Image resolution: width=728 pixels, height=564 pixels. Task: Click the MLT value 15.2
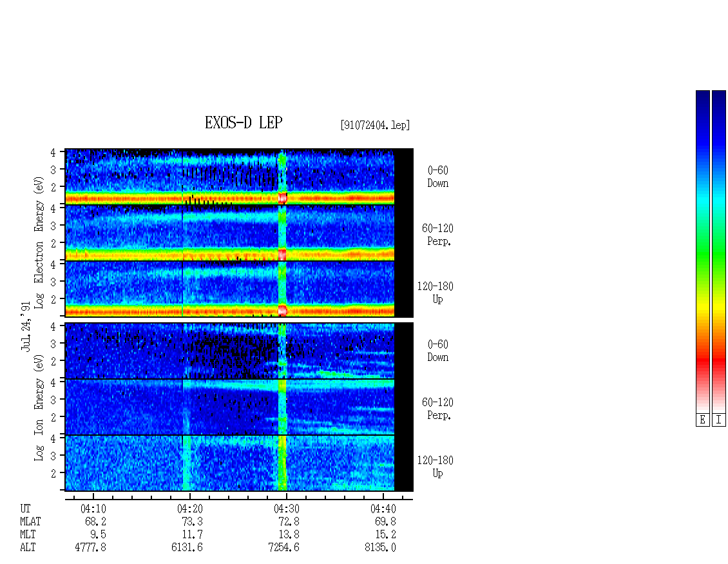coord(385,535)
